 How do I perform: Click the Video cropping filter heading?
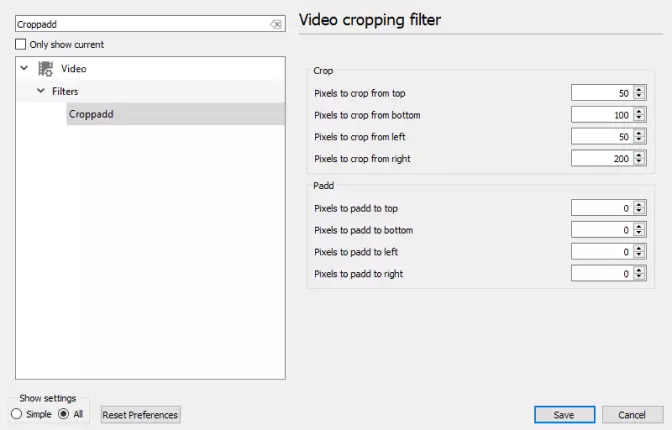click(x=370, y=20)
